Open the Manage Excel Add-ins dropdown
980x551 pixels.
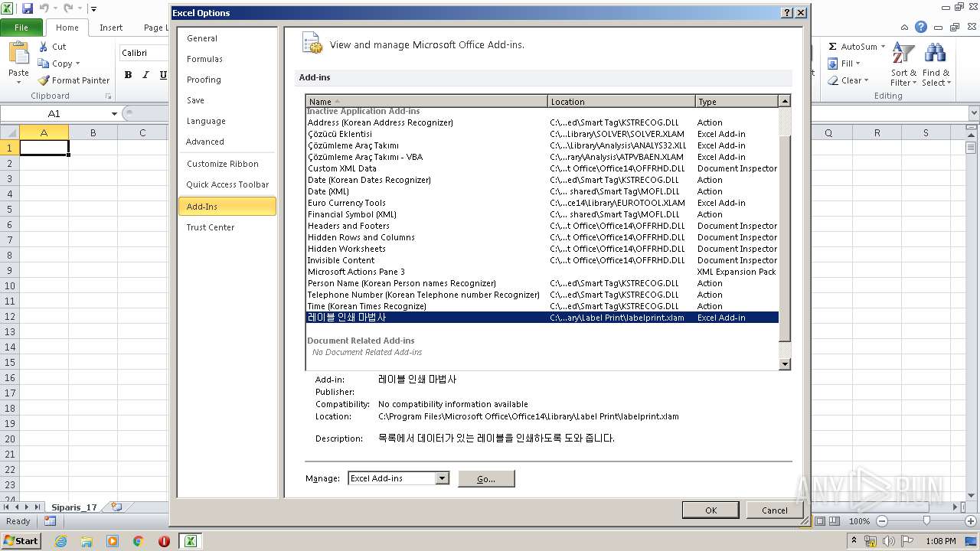[x=442, y=478]
